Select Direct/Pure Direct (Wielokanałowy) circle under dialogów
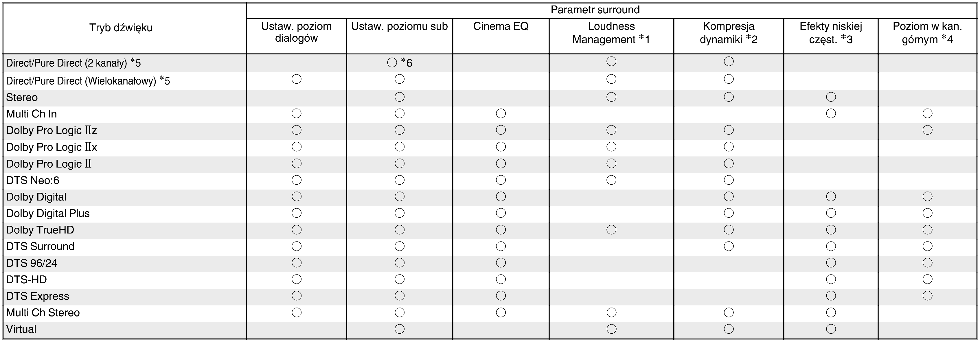The image size is (980, 342). (296, 79)
